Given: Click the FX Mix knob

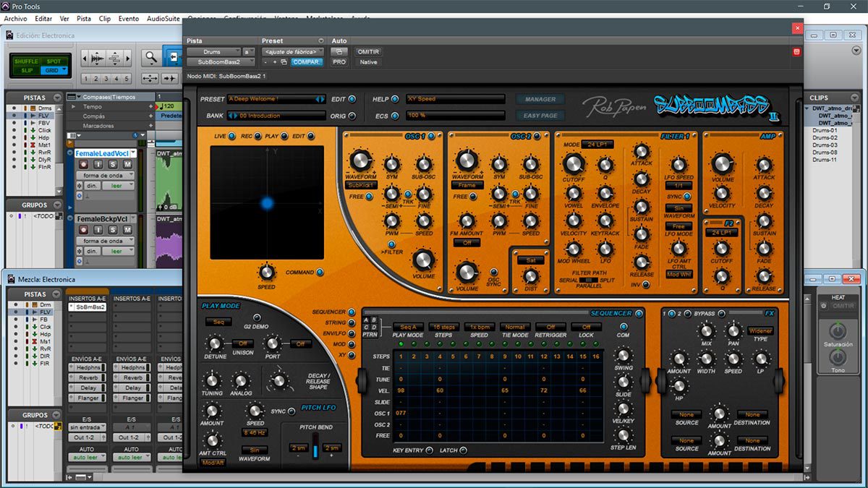Looking at the screenshot, I should pos(706,330).
